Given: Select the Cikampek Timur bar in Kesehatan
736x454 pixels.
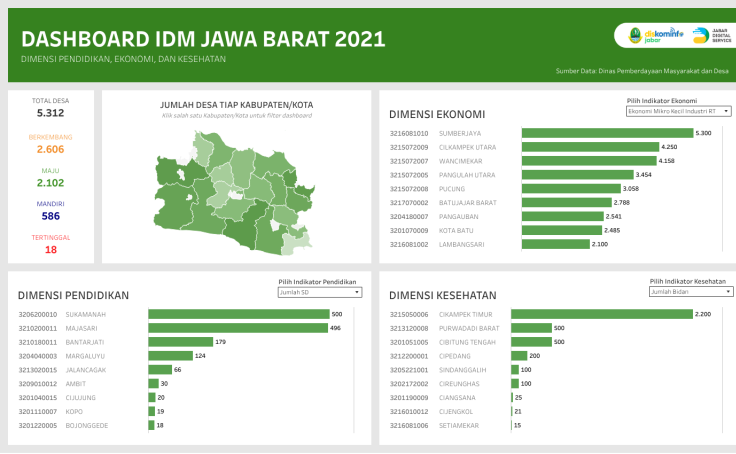Looking at the screenshot, I should coord(601,314).
